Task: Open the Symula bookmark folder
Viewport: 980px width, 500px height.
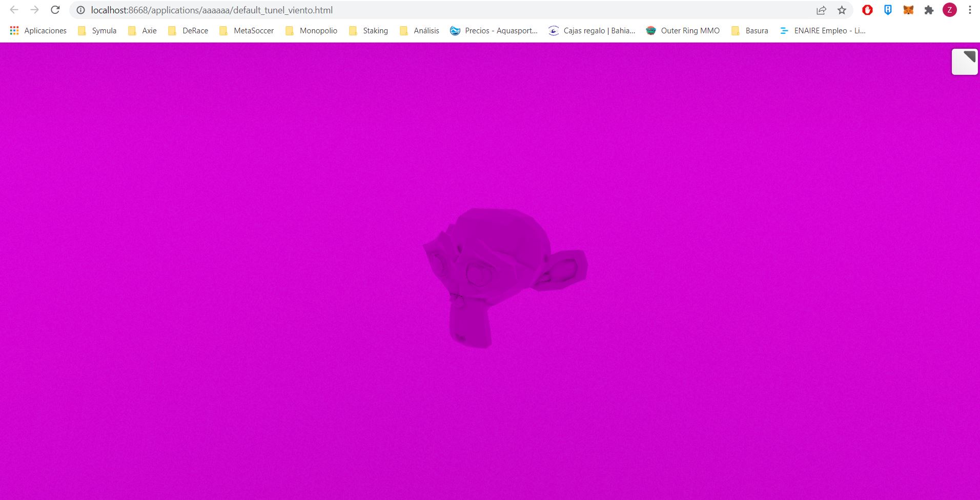Action: [x=97, y=31]
